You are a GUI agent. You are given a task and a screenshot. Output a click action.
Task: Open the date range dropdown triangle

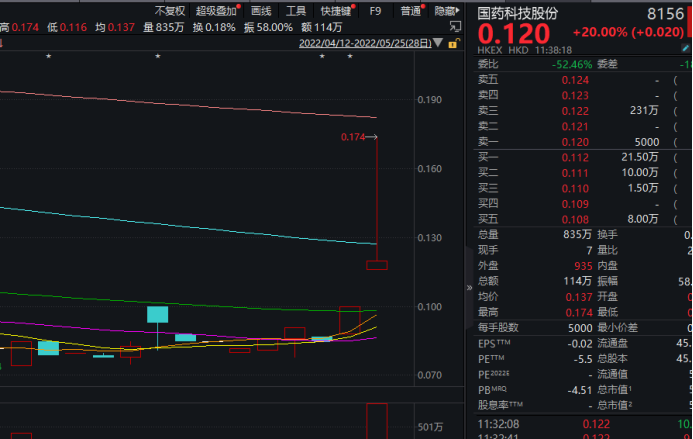click(x=438, y=43)
